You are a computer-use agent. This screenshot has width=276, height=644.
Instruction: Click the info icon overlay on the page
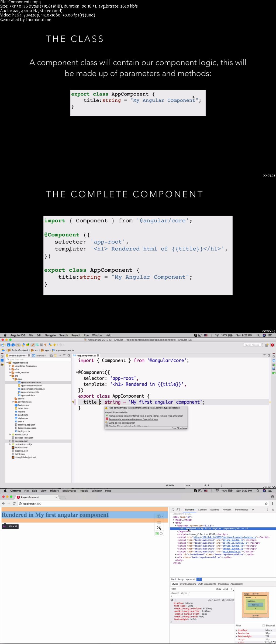tap(161, 534)
